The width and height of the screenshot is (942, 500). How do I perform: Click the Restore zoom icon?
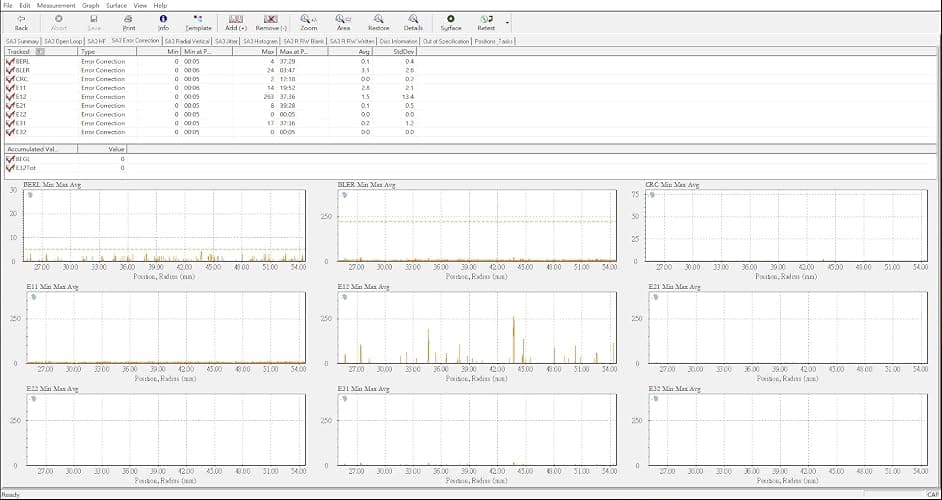378,19
